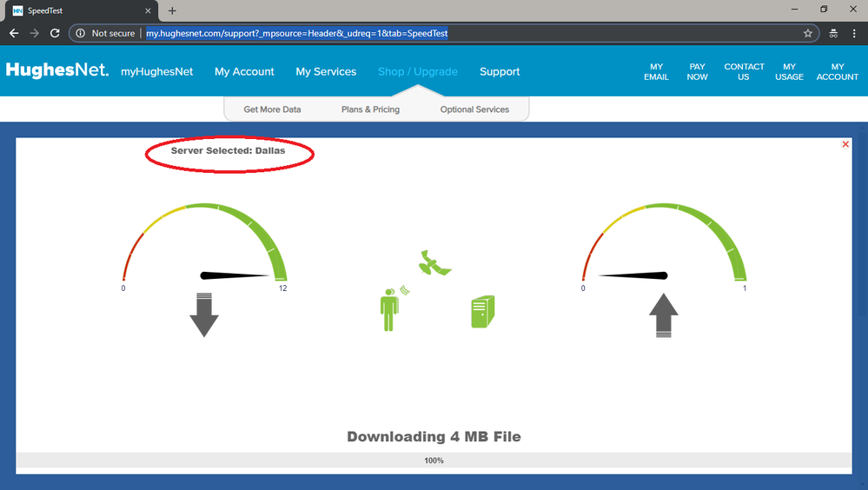868x490 pixels.
Task: Click the URL address bar field
Action: (x=469, y=33)
